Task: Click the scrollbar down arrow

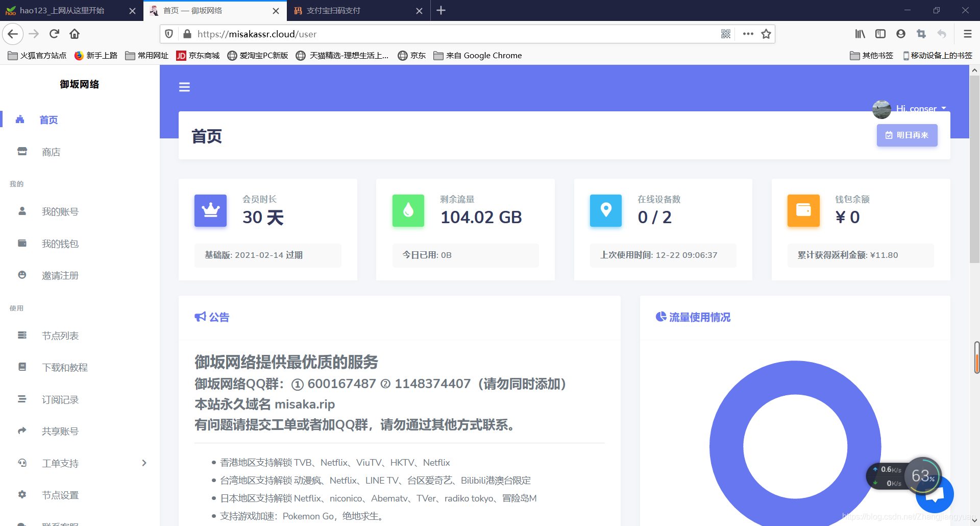Action: point(974,521)
